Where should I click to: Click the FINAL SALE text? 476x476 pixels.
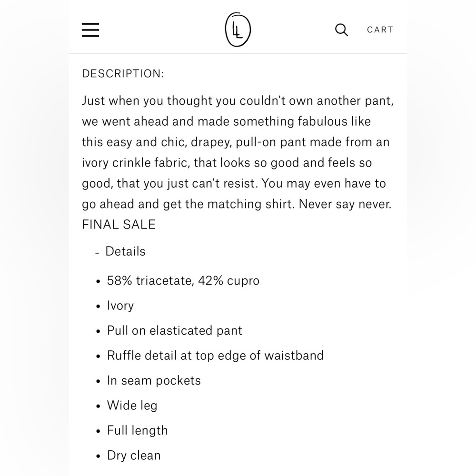pyautogui.click(x=119, y=225)
